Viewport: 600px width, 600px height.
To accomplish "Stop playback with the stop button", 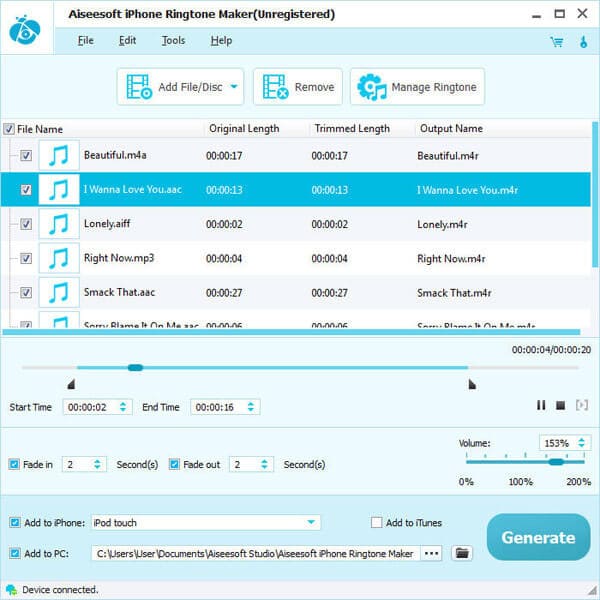I will [561, 405].
